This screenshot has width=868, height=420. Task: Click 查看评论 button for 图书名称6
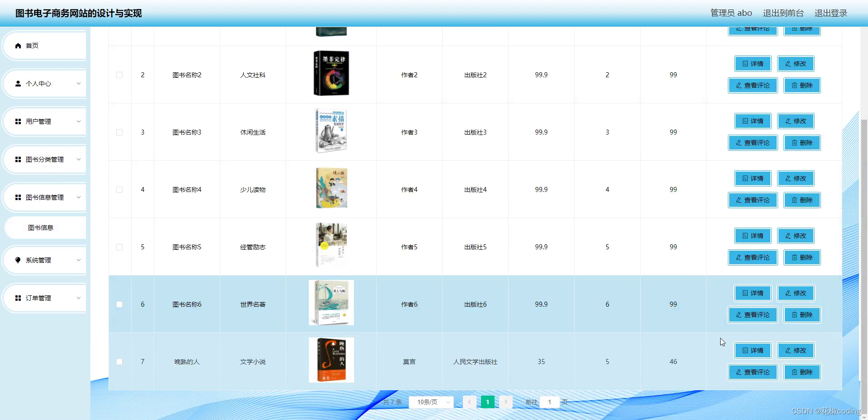pos(753,315)
